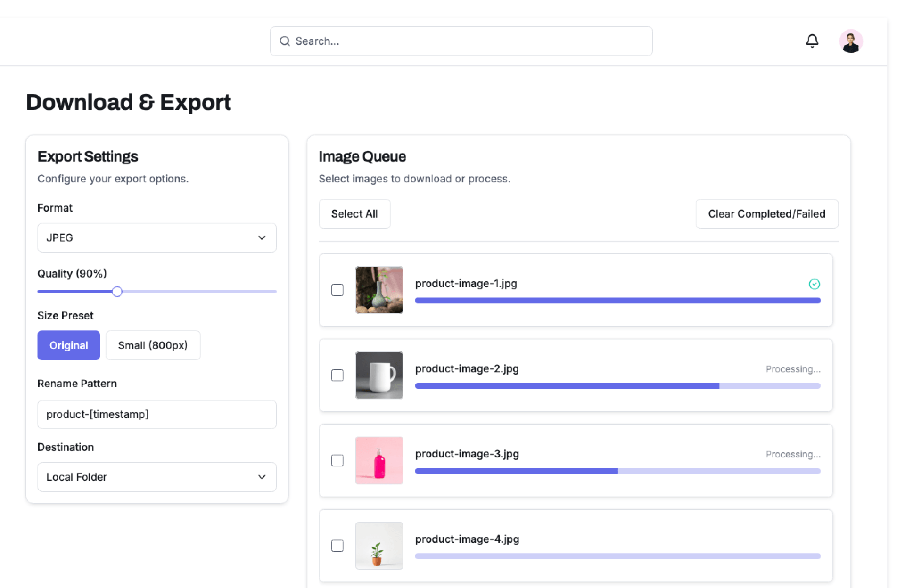Screen dimensions: 905x588
Task: Open the notifications bell
Action: 812,41
